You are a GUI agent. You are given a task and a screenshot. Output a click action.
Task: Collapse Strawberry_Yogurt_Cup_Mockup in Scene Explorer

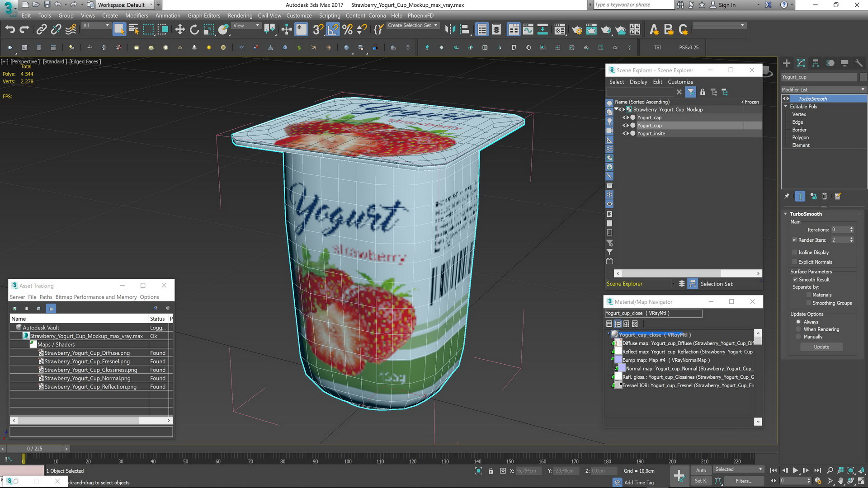[x=616, y=109]
